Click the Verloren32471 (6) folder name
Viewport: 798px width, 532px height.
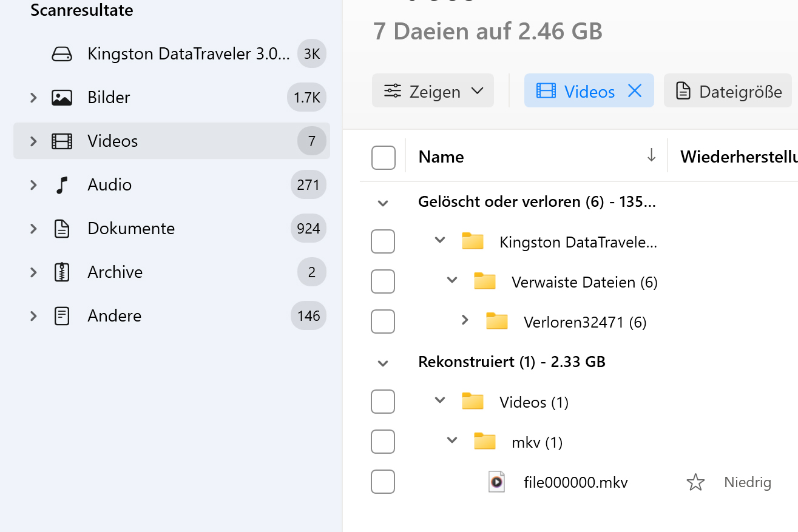[x=585, y=322]
